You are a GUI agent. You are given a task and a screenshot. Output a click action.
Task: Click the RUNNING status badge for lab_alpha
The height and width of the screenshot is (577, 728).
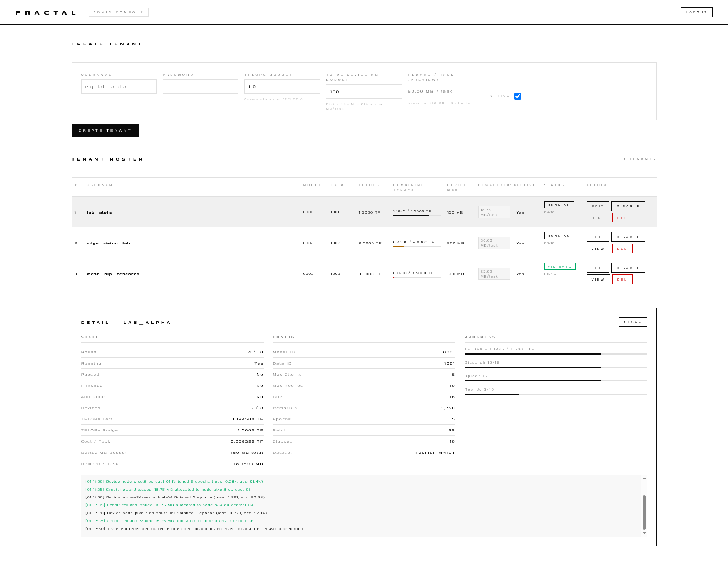click(x=559, y=205)
